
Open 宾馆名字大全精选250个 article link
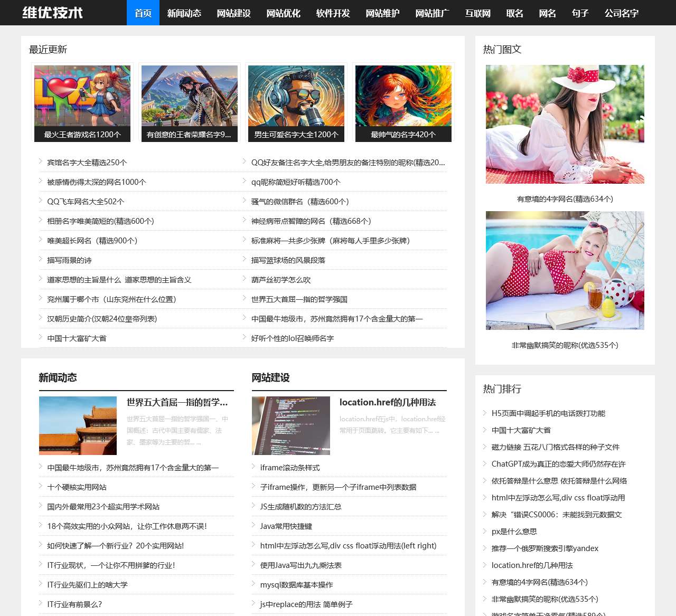tap(87, 163)
